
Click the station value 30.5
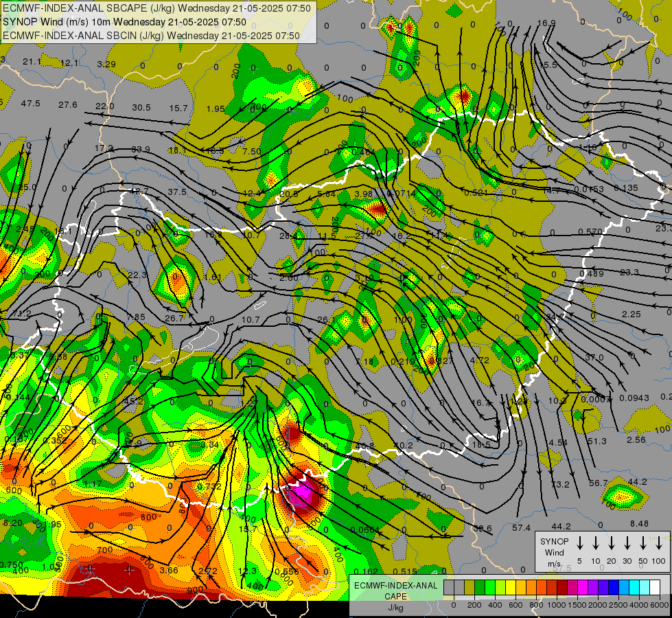coord(141,107)
